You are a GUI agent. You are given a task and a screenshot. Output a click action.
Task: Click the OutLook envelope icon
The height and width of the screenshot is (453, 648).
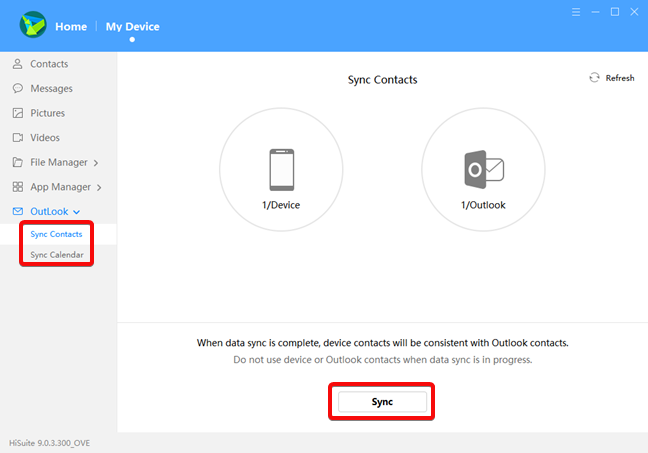[x=18, y=211]
